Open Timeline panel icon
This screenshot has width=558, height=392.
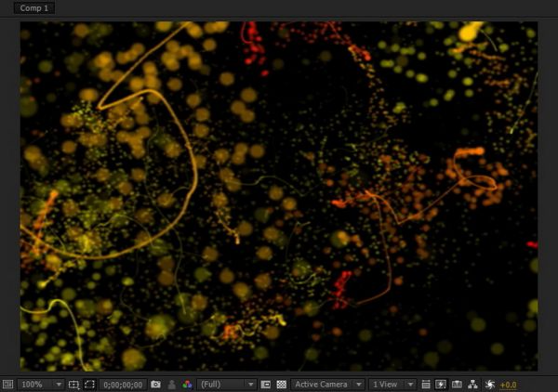[457, 385]
